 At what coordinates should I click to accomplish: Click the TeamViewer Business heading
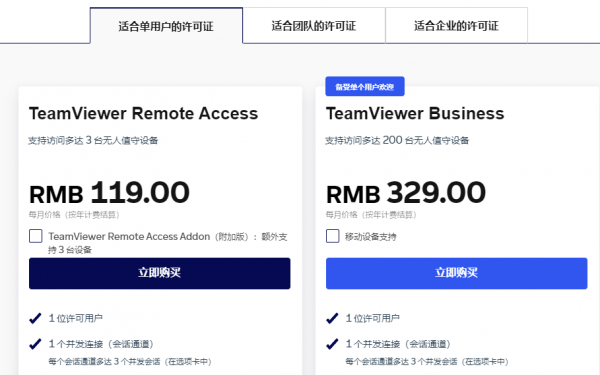(415, 114)
